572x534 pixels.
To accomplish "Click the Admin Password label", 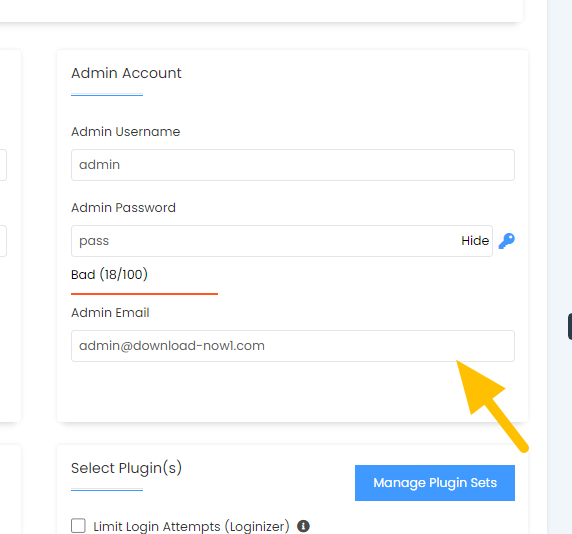I will 123,208.
